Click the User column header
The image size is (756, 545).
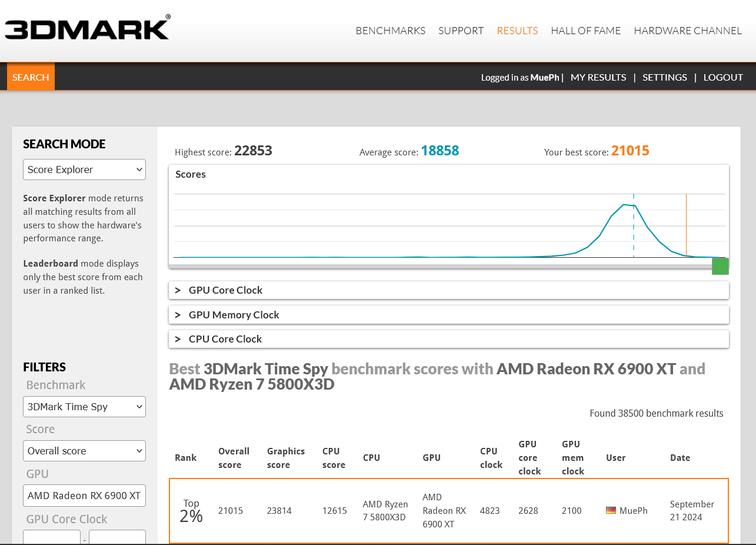pyautogui.click(x=615, y=458)
